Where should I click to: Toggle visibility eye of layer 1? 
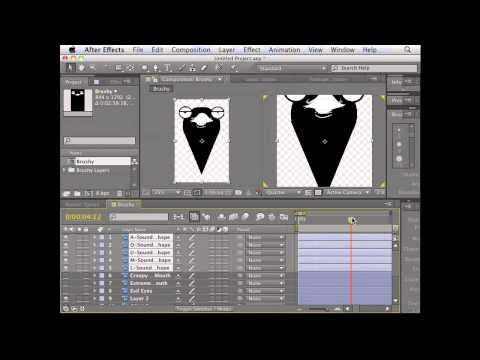pos(66,237)
